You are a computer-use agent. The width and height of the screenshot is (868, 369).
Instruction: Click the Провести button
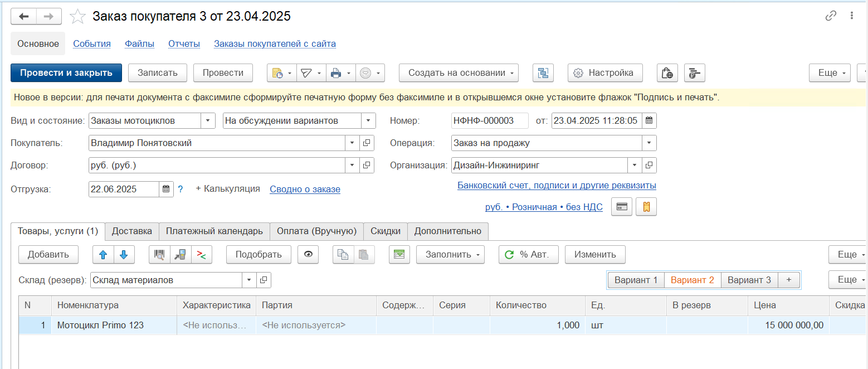tap(223, 73)
